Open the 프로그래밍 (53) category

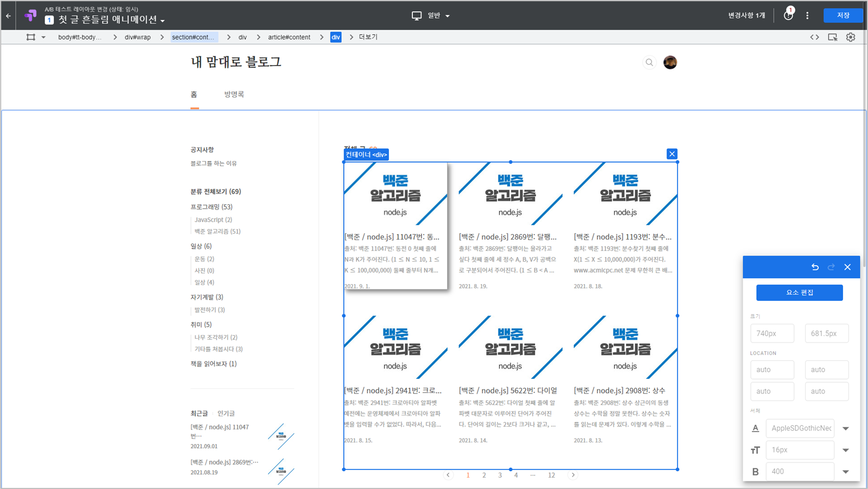tap(211, 207)
